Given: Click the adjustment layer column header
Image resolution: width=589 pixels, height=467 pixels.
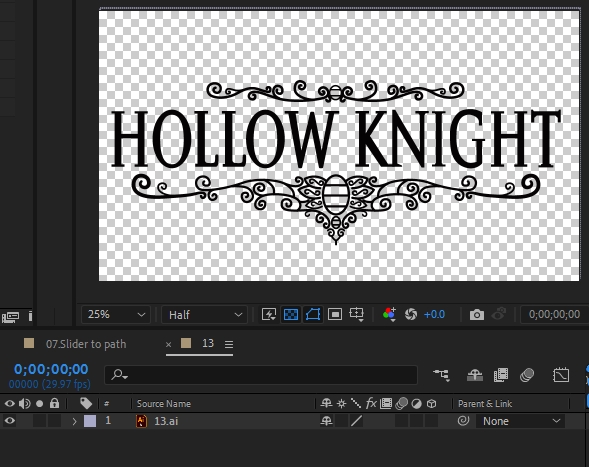Looking at the screenshot, I should pyautogui.click(x=417, y=404).
